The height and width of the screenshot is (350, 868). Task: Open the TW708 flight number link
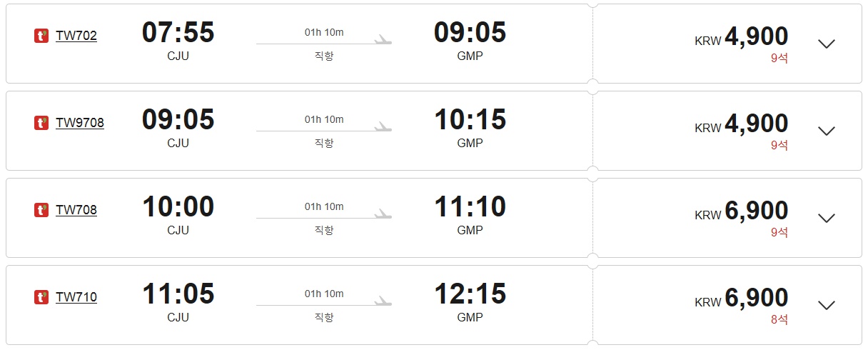(x=76, y=210)
